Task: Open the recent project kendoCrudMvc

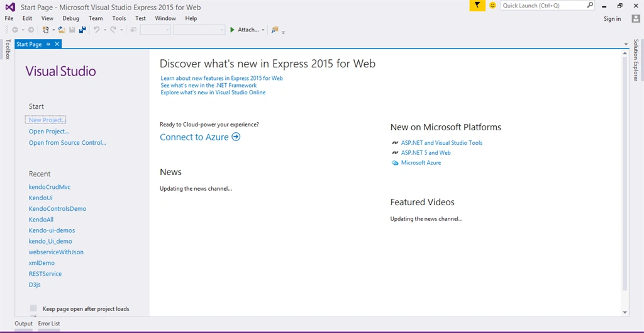Action: (x=50, y=187)
